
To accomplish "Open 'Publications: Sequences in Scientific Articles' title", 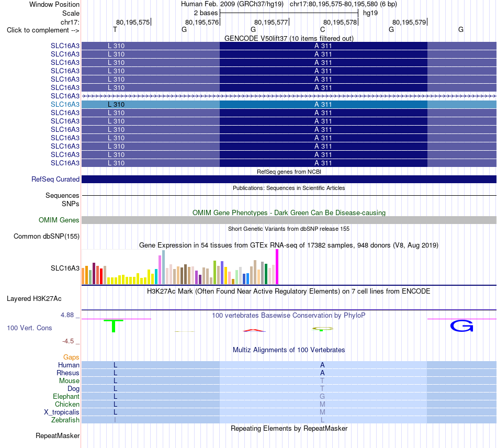I will coord(289,188).
